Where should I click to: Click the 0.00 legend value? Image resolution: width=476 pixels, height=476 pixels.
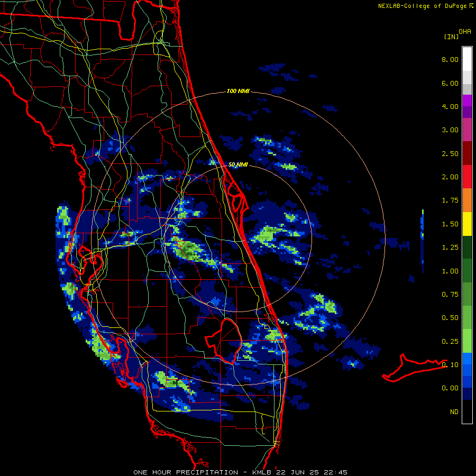pos(450,388)
